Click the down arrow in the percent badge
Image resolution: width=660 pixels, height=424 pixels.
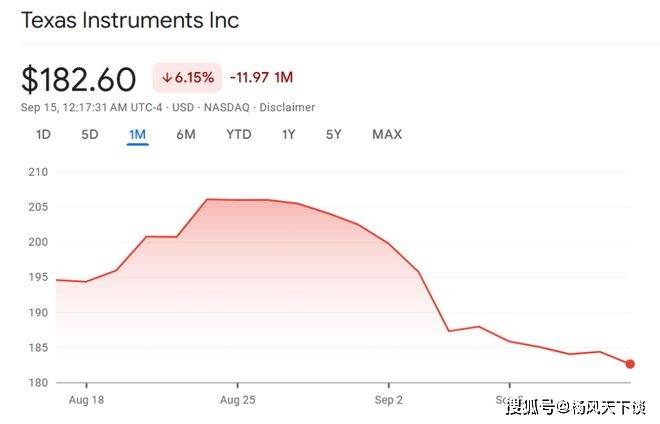click(x=167, y=77)
